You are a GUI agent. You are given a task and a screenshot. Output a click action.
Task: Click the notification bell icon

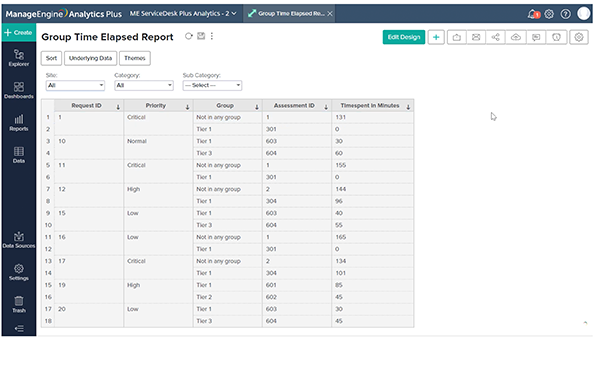533,14
